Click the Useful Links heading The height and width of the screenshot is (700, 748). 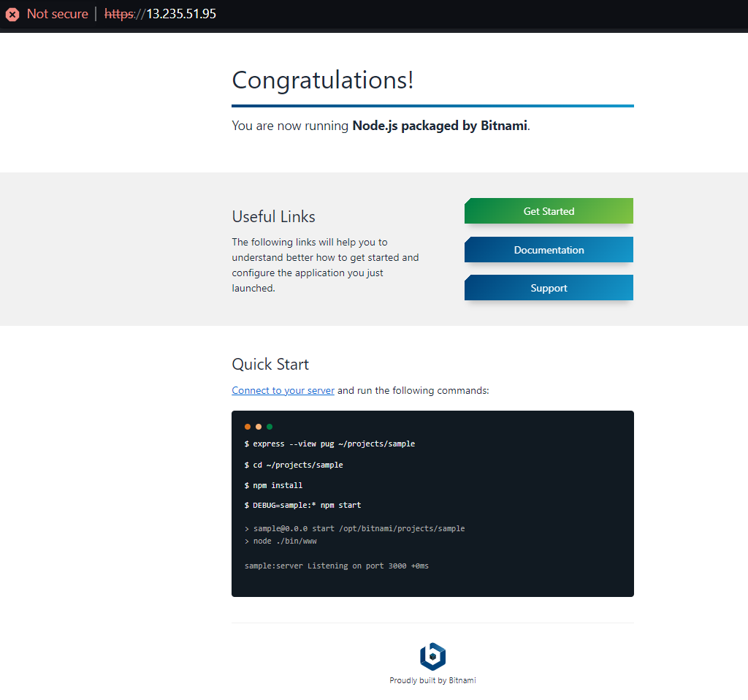(273, 216)
